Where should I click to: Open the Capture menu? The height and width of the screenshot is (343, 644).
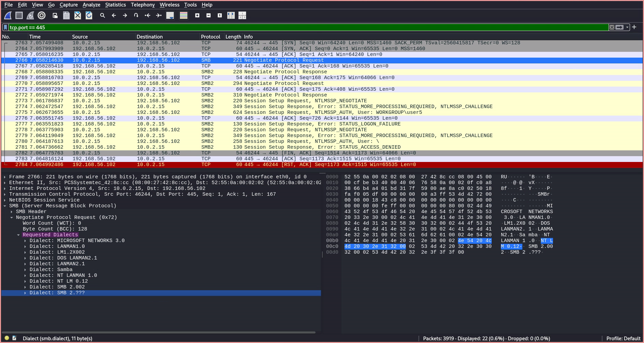point(68,5)
